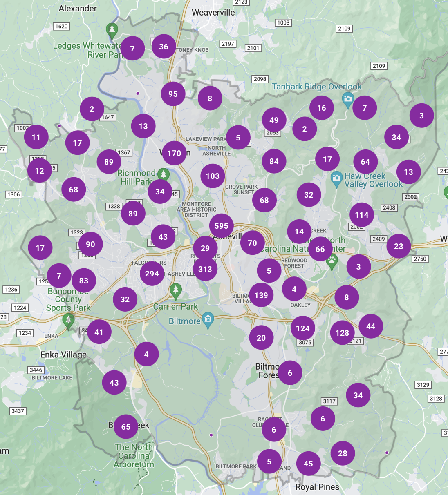This screenshot has width=448, height=495.
Task: Select the 95 cluster marker
Action: [173, 94]
